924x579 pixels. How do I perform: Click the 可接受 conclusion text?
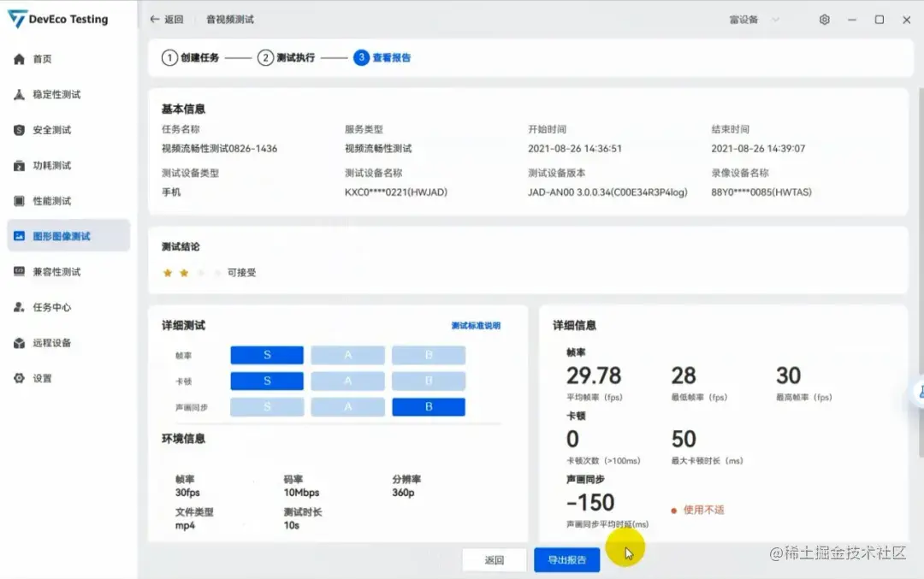coord(241,273)
